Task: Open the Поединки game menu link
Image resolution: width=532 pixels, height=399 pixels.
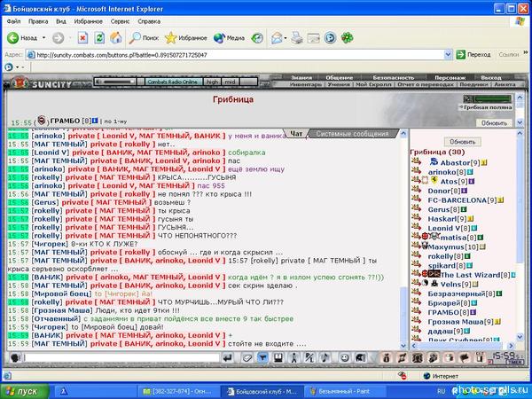Action: click(473, 84)
